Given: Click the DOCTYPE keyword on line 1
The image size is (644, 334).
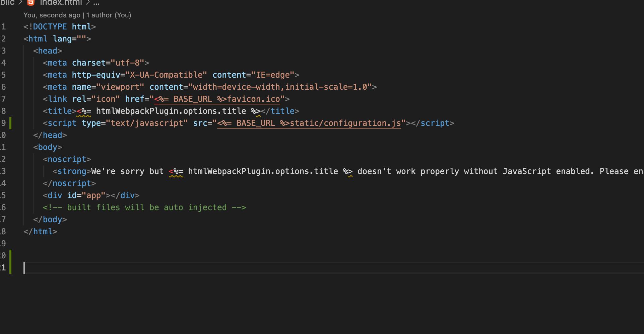Looking at the screenshot, I should point(50,27).
